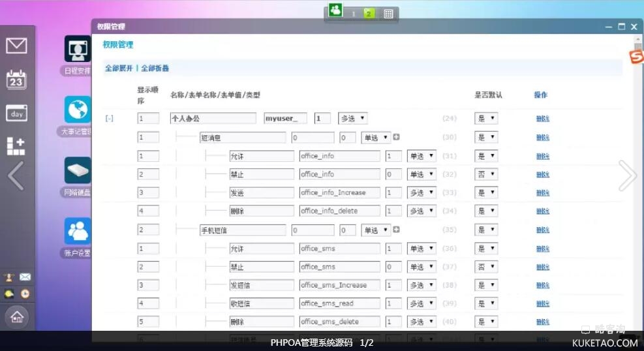
Task: Open default dropdown for office_sms_delete row
Action: pyautogui.click(x=486, y=322)
